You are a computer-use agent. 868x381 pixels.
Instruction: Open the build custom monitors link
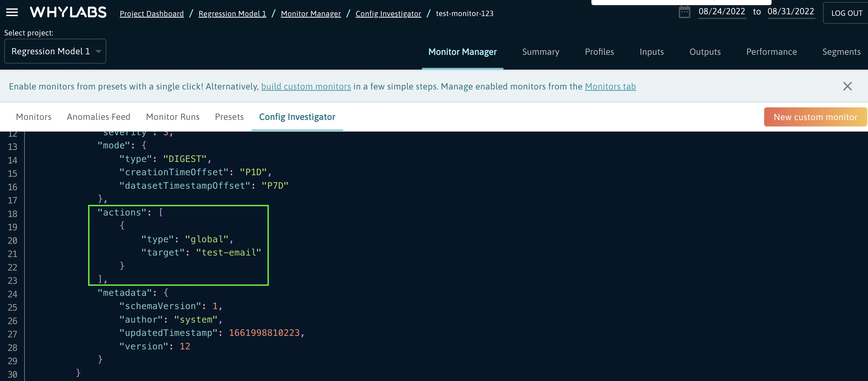(x=306, y=86)
